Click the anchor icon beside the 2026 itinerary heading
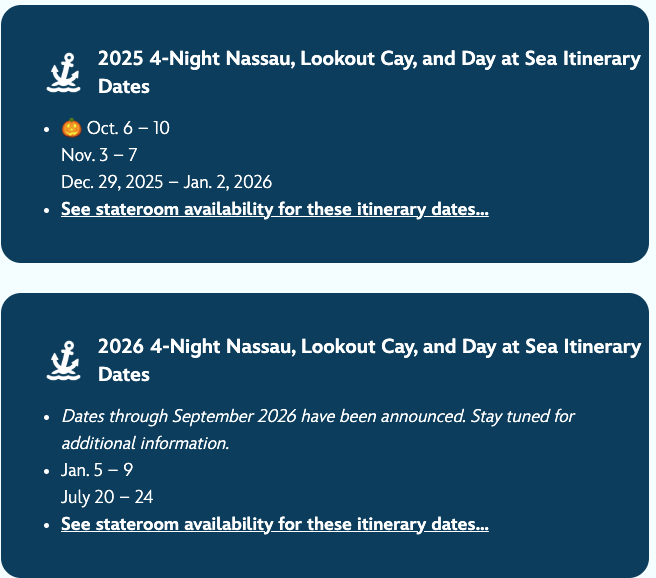This screenshot has width=656, height=578. [x=64, y=361]
